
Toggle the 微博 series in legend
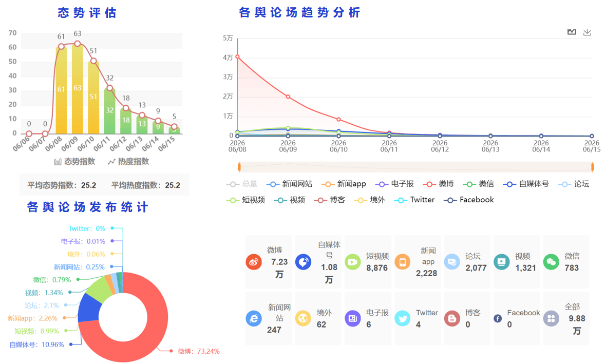[x=438, y=184]
